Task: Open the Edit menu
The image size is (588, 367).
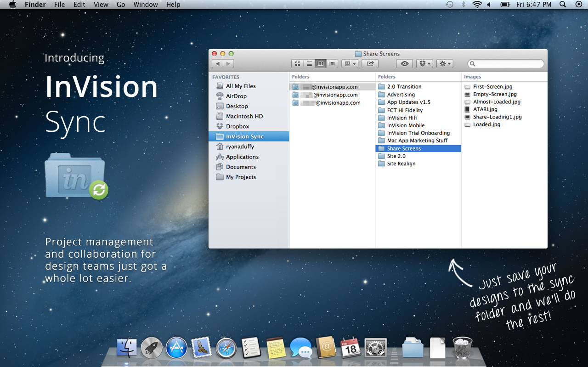Action: tap(79, 5)
